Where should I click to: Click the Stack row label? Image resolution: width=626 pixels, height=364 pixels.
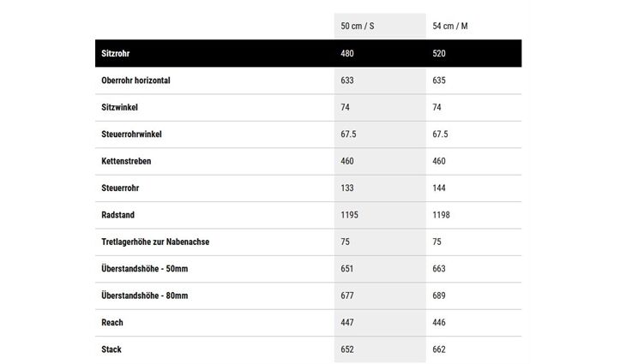click(x=111, y=349)
